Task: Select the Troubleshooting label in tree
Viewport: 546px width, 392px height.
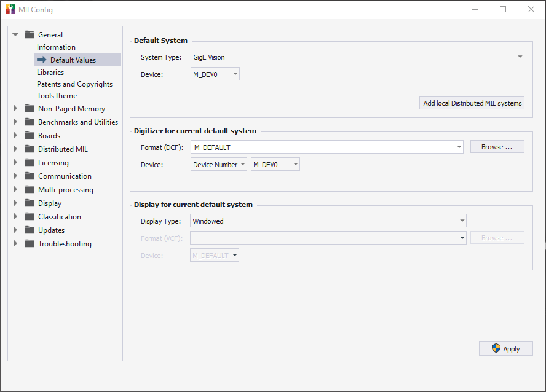Action: pos(65,244)
